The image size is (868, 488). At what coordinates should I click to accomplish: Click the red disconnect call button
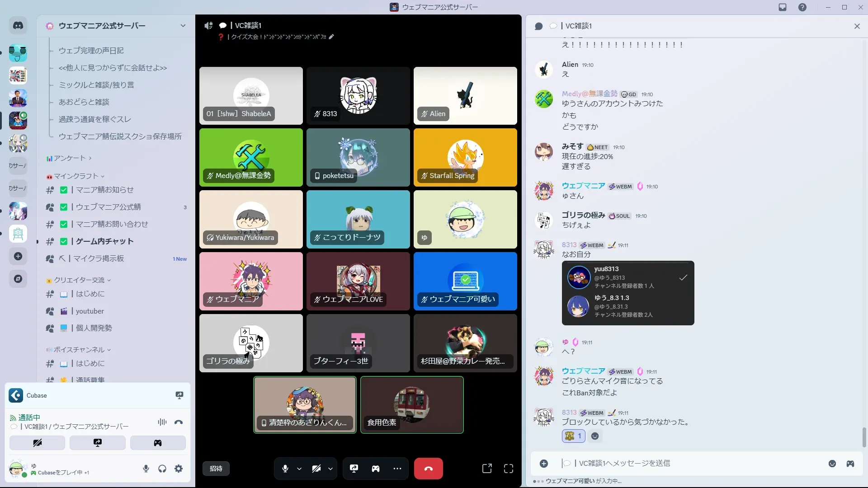(x=428, y=469)
